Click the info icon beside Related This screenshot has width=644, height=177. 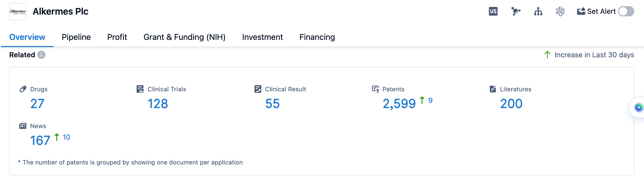(41, 55)
